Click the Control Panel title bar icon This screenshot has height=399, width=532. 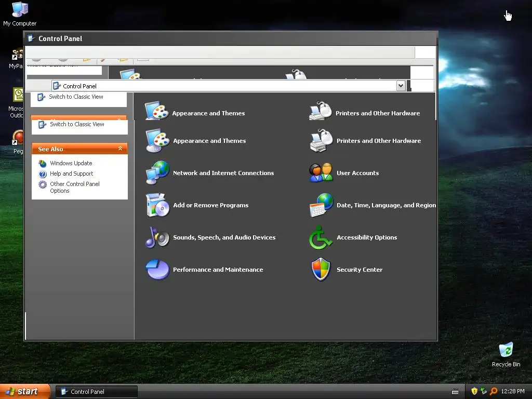point(31,38)
